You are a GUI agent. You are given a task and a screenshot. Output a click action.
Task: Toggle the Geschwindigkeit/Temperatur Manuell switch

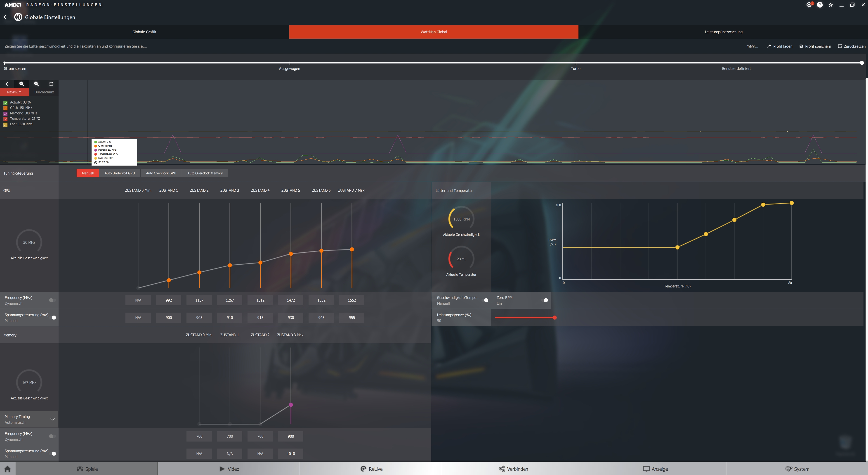485,300
